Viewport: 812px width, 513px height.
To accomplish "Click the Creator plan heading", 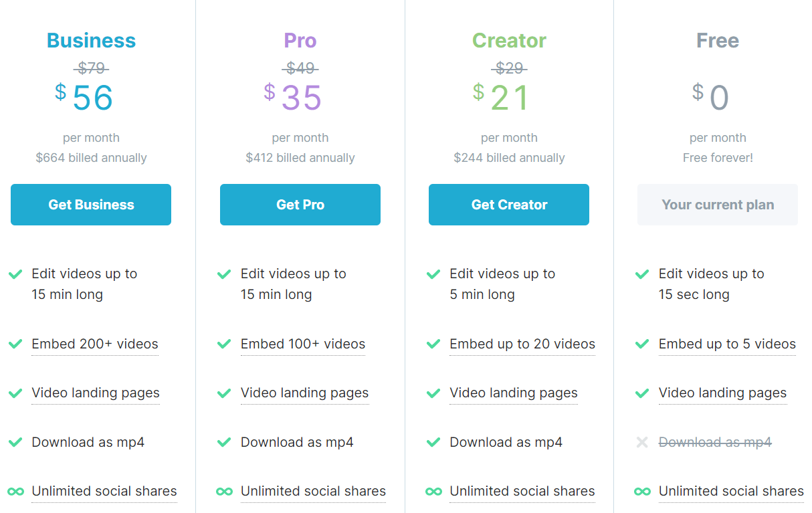I will pos(509,41).
